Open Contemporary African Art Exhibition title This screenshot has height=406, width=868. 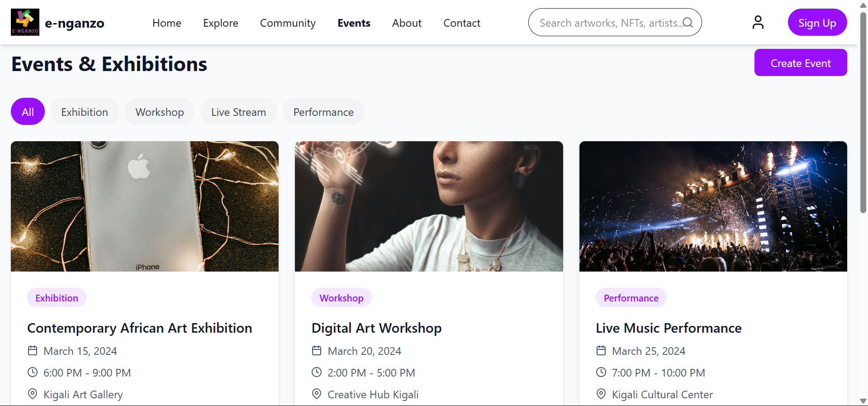click(140, 328)
